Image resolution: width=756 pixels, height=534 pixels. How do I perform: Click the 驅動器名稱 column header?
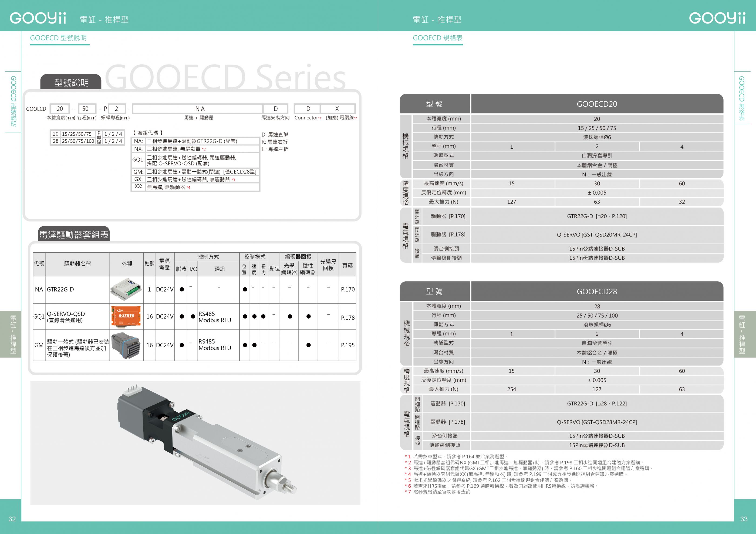point(77,264)
